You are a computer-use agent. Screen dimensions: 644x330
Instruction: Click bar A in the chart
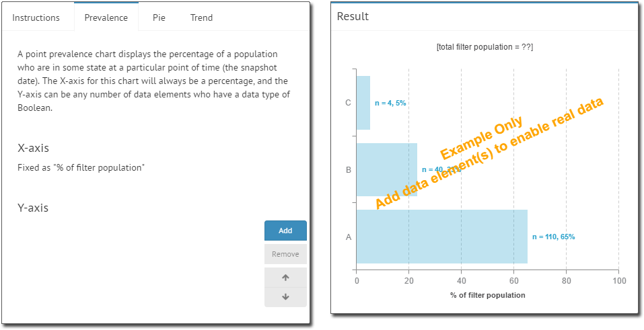441,237
